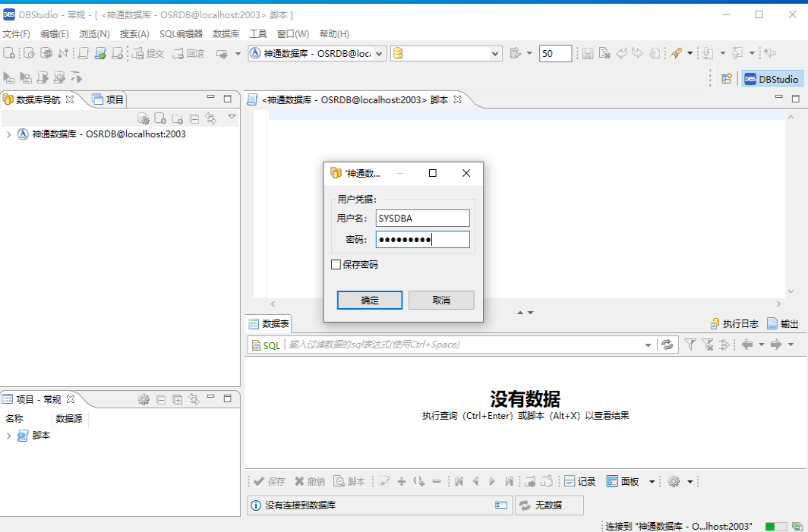Click the 保存 button in results toolbar
The image size is (808, 532).
point(270,481)
